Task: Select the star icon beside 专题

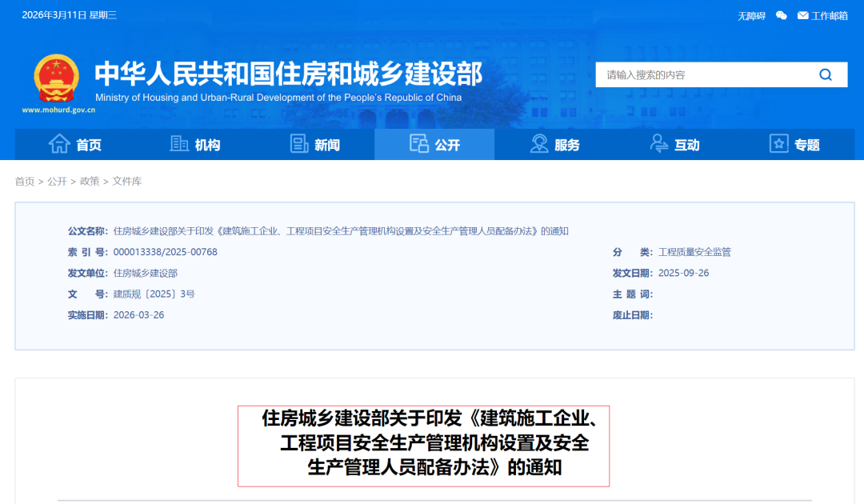Action: point(778,144)
